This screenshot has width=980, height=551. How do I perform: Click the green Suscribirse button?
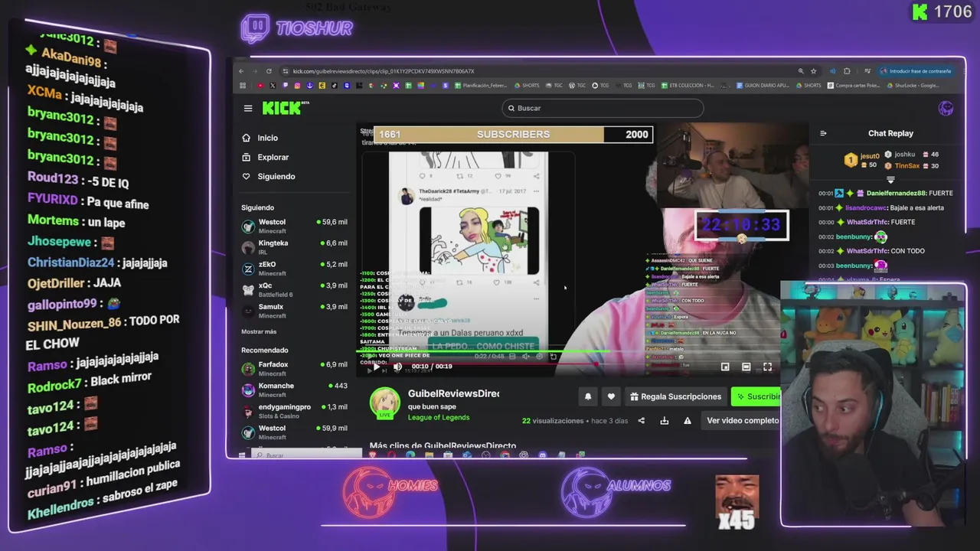tap(756, 396)
